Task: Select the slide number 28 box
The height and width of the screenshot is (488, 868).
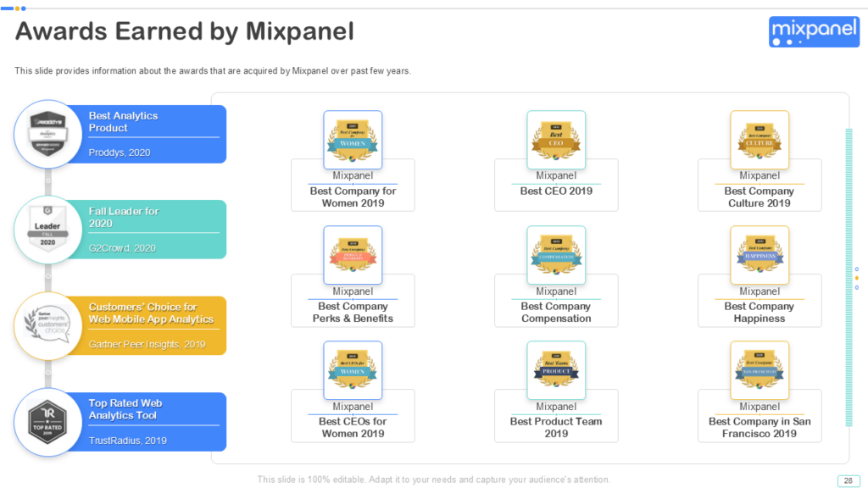Action: pyautogui.click(x=848, y=481)
